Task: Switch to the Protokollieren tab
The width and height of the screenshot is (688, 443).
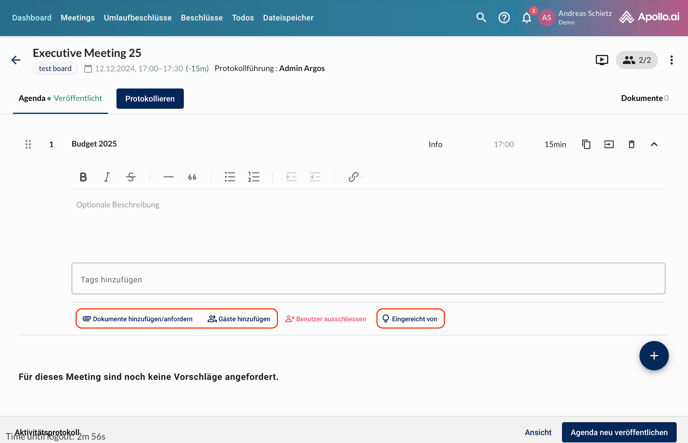Action: [150, 98]
